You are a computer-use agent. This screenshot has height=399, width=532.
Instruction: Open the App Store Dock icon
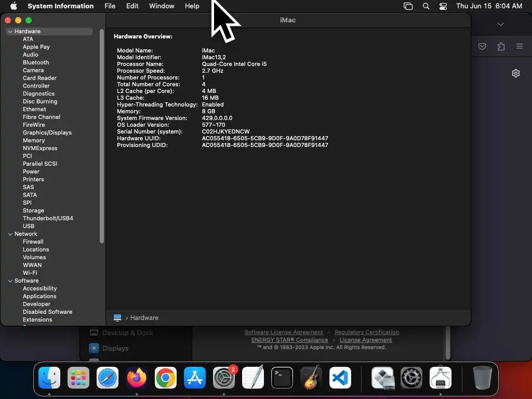click(x=195, y=378)
